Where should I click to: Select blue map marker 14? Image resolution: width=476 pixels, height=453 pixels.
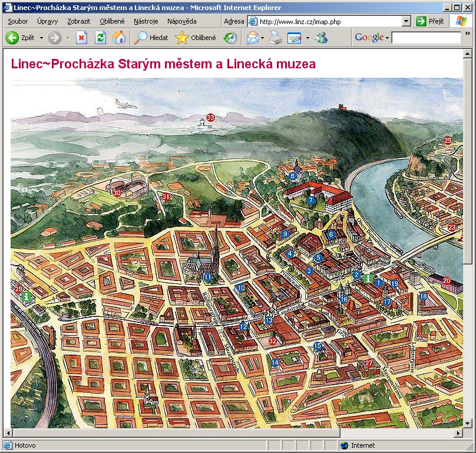(275, 362)
